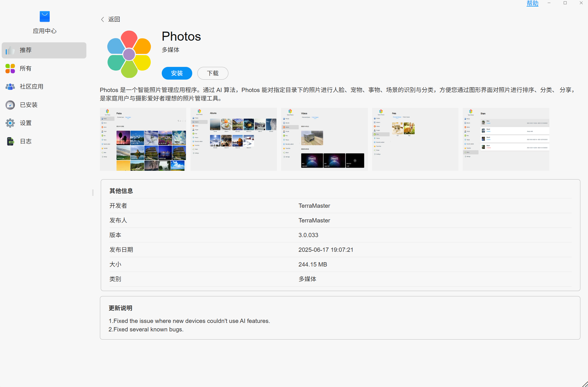Open the 所有 sidebar section

tap(25, 69)
